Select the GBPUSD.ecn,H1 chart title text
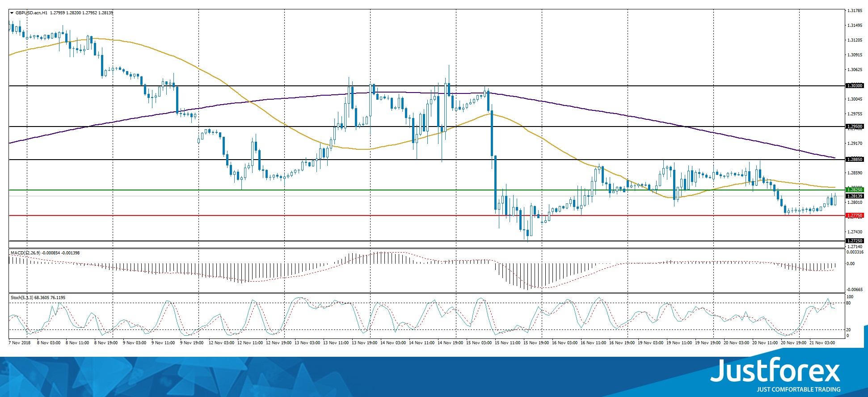The width and height of the screenshot is (868, 397). point(31,13)
